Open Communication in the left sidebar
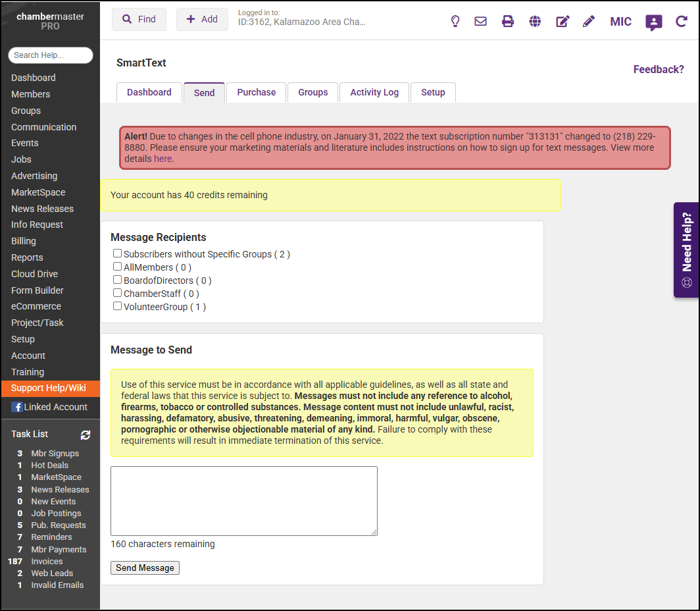The height and width of the screenshot is (611, 700). 43,127
